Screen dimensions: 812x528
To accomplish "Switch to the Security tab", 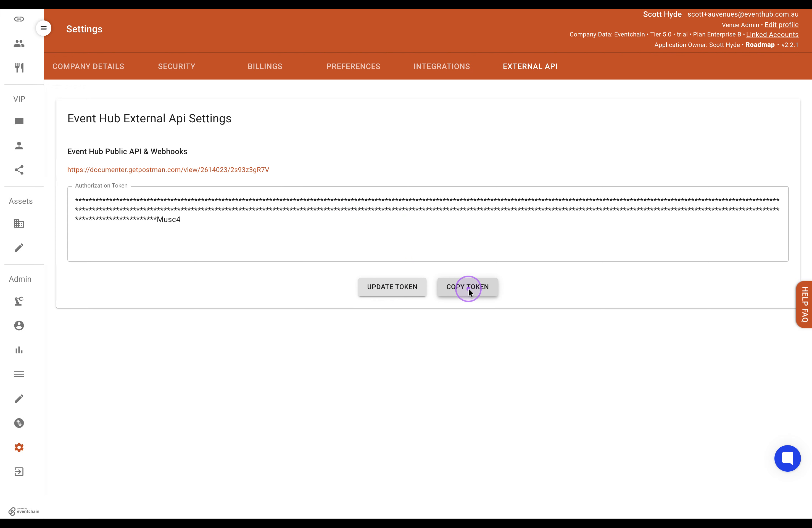I will point(177,67).
